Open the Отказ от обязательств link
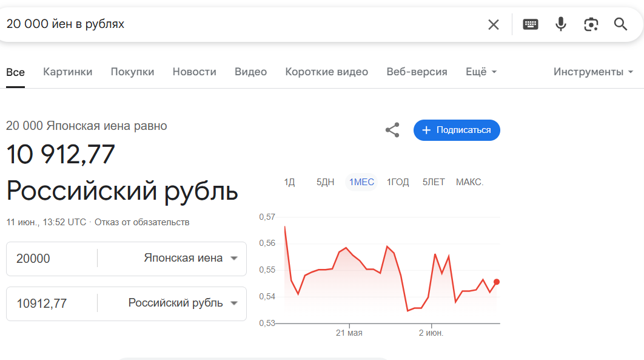The width and height of the screenshot is (644, 360). click(x=142, y=222)
